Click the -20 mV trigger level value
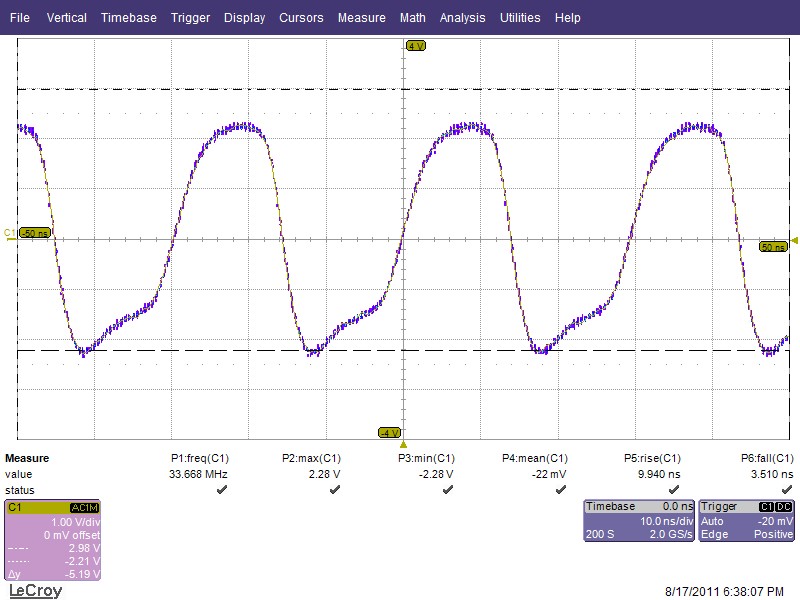This screenshot has height=600, width=800. (x=775, y=521)
